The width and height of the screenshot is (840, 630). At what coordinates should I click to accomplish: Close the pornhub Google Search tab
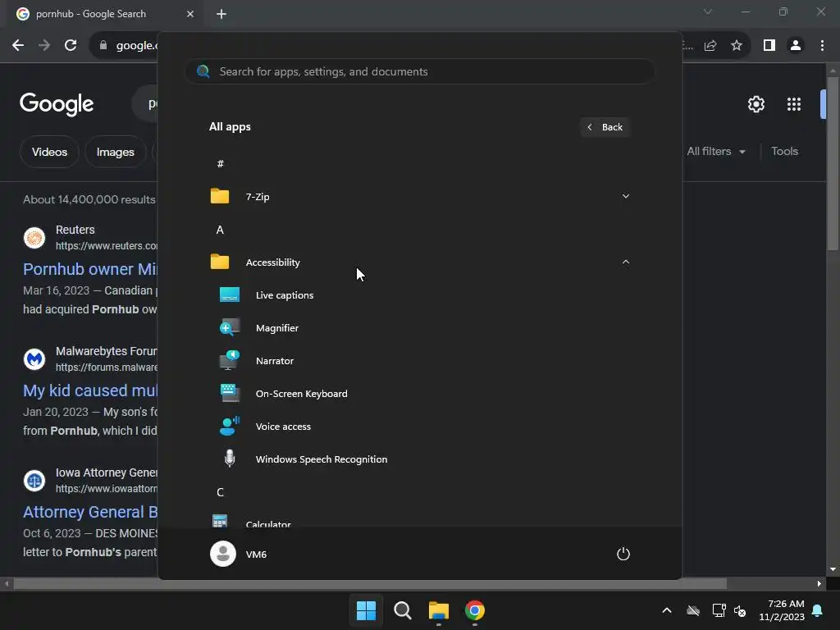pyautogui.click(x=190, y=14)
